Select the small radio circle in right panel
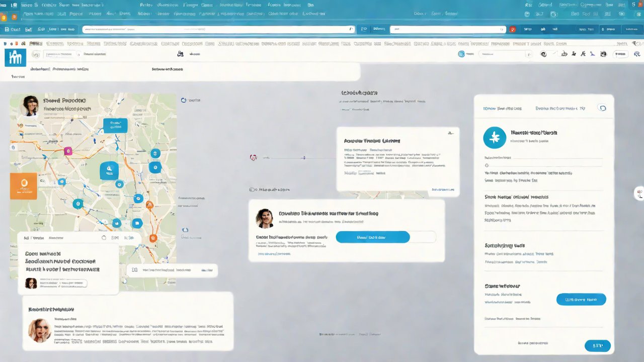644x362 pixels. 487,165
